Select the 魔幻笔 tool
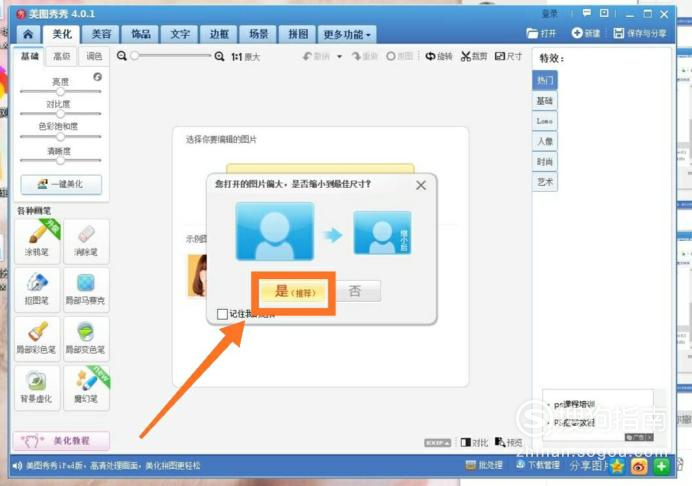692x486 pixels. coord(86,388)
